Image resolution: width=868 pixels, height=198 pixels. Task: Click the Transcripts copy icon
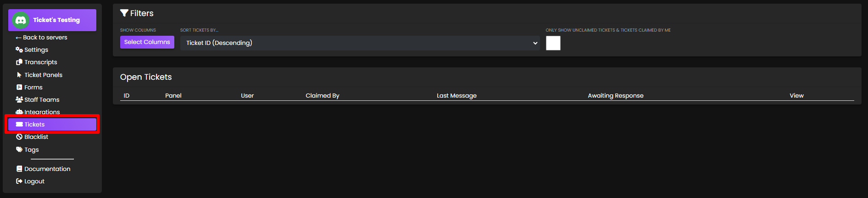point(19,62)
